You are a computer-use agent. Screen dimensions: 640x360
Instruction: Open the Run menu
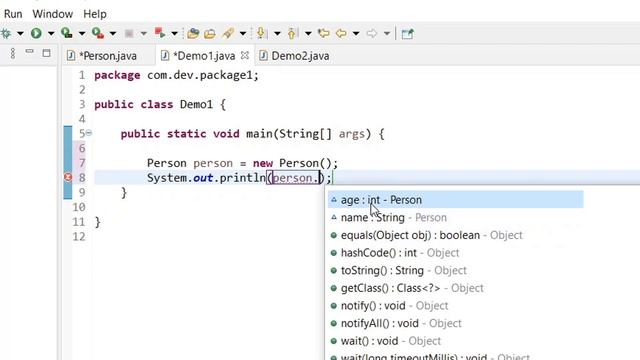click(x=13, y=14)
